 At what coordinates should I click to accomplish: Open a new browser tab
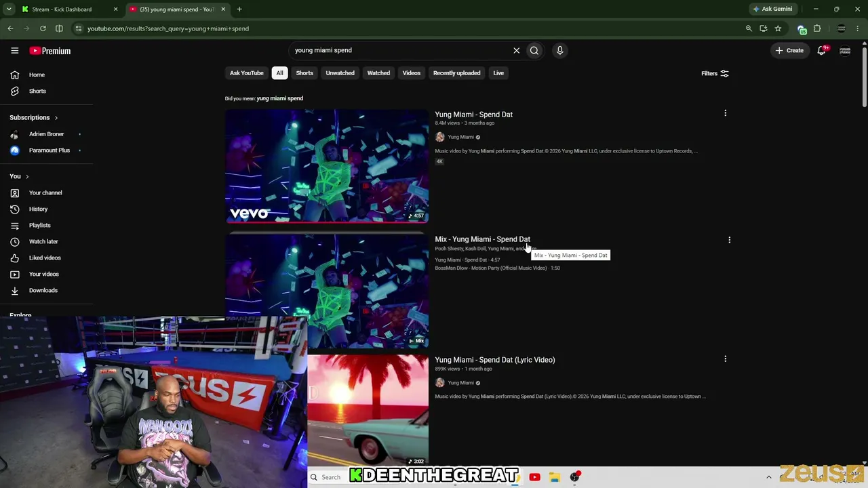click(239, 9)
